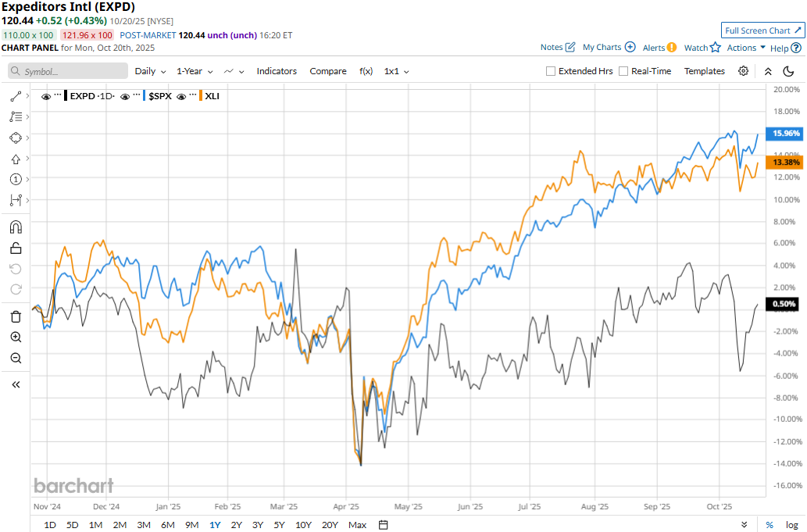Enable the Extended Hrs checkbox
807x532 pixels.
tap(551, 71)
